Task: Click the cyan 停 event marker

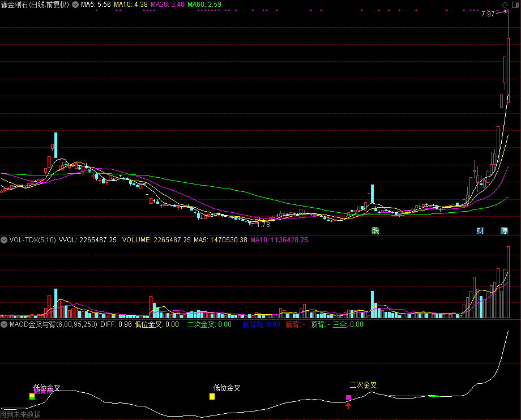Action: coord(505,231)
